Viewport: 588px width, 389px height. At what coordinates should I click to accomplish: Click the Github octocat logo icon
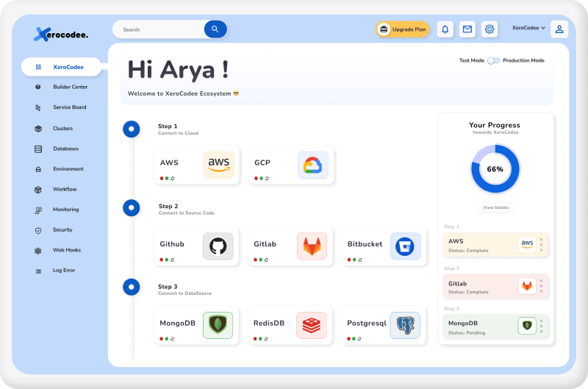[x=218, y=246]
